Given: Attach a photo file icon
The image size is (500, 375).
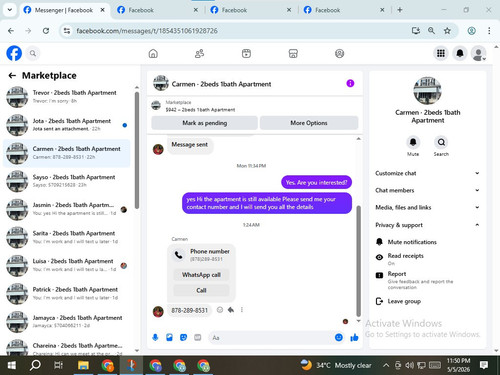Looking at the screenshot, I should coord(169,338).
